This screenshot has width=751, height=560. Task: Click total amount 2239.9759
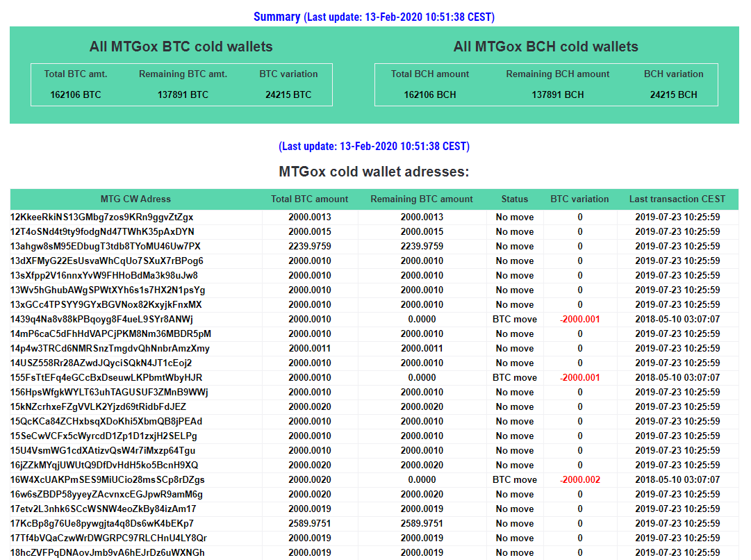click(309, 246)
